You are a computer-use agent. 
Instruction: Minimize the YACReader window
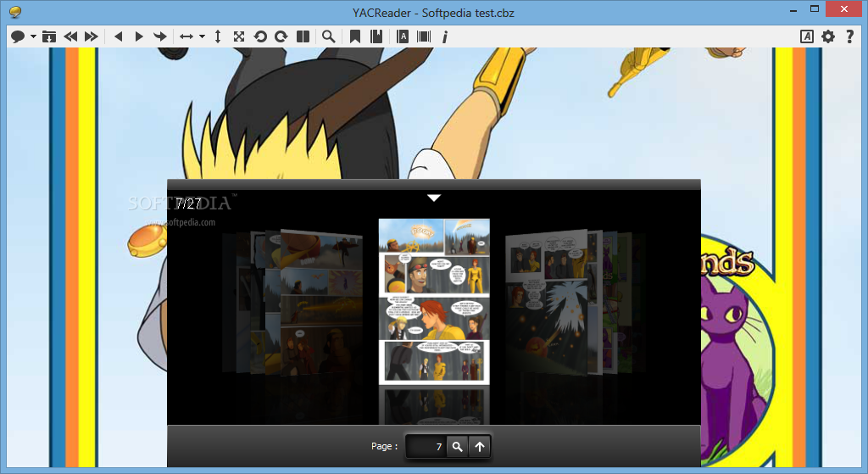coord(793,9)
